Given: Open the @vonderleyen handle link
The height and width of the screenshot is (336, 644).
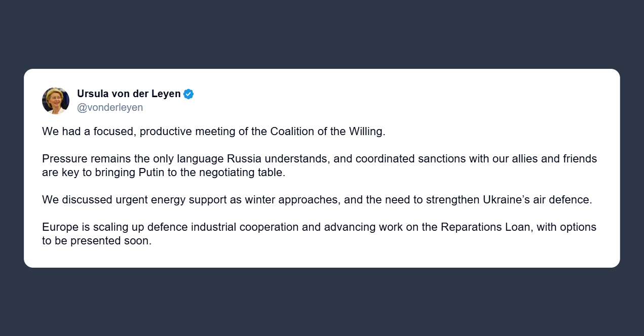Looking at the screenshot, I should click(110, 107).
